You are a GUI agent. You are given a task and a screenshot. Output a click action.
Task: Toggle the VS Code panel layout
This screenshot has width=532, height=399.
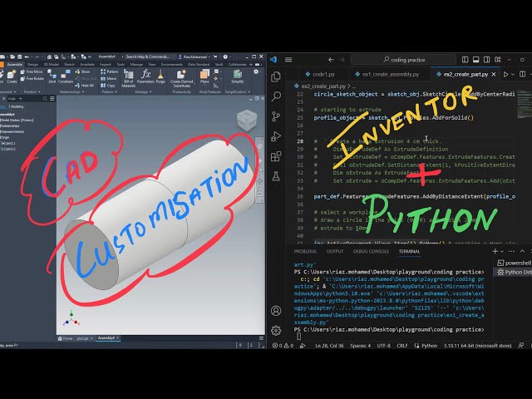tap(476, 60)
